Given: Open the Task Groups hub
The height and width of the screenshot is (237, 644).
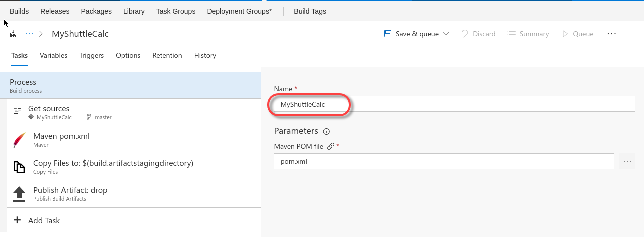Looking at the screenshot, I should point(176,11).
